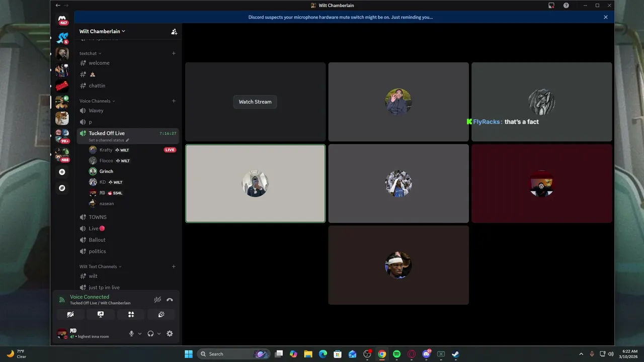Open Spotify from taskbar
The image size is (644, 362).
point(396,354)
